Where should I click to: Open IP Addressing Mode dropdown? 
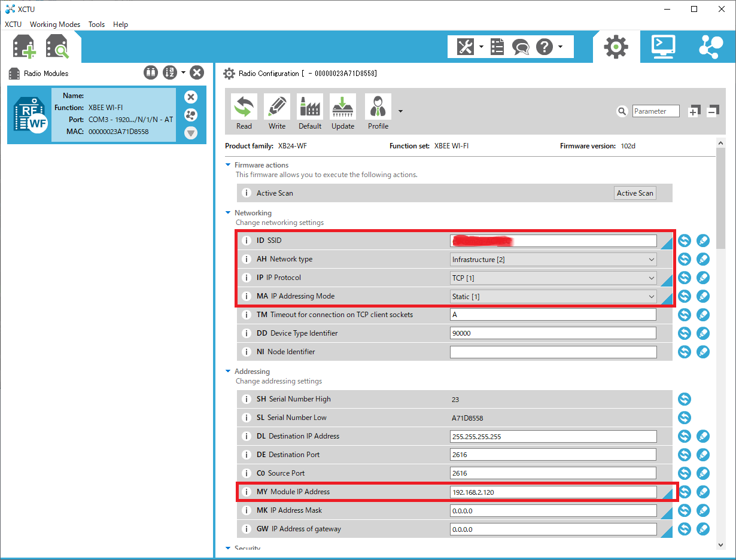pos(553,297)
